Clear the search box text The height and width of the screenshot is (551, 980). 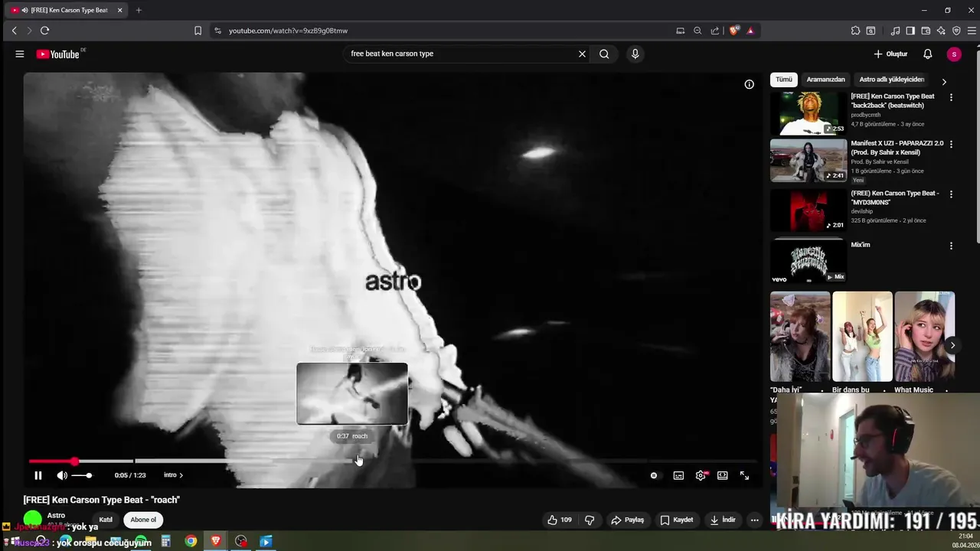(x=582, y=54)
